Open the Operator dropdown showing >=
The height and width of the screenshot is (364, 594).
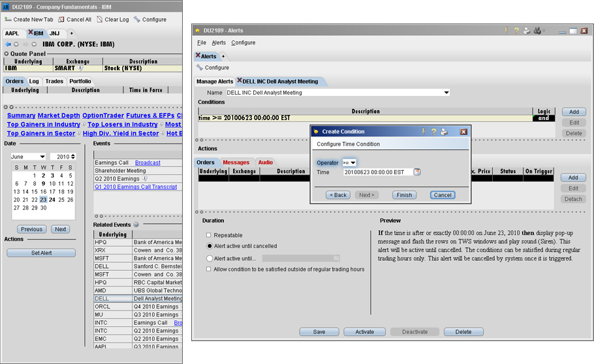[x=349, y=162]
